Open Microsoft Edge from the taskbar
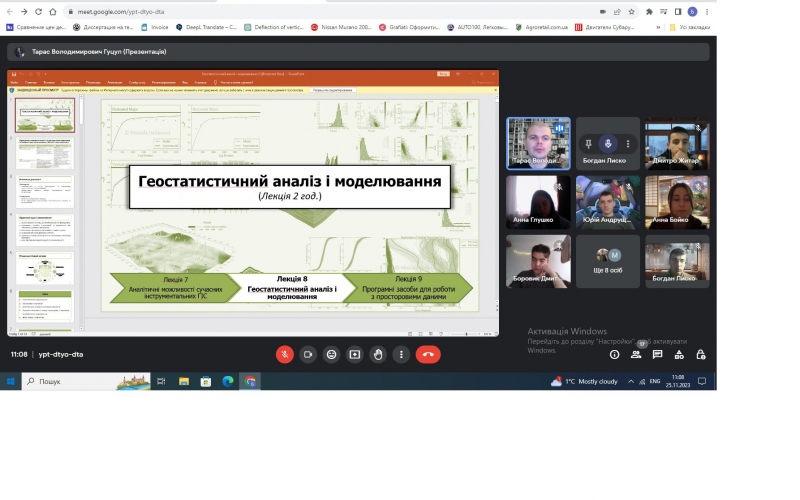This screenshot has height=500, width=800. pyautogui.click(x=228, y=381)
